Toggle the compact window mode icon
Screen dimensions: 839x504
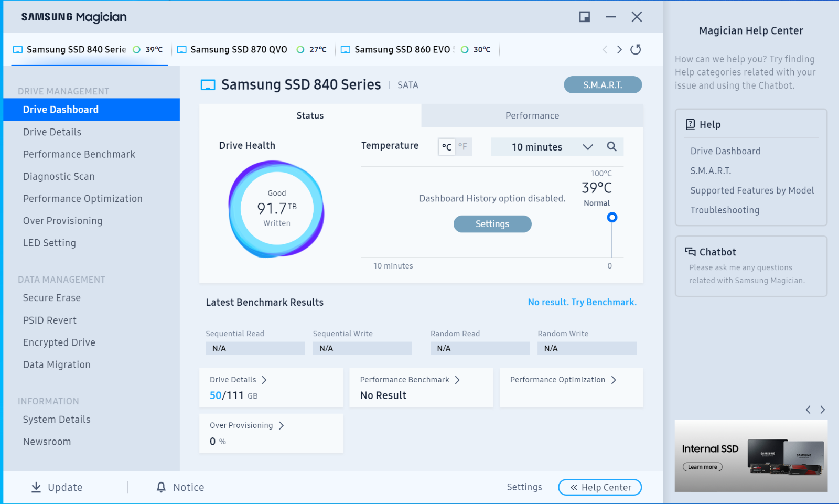(x=585, y=17)
